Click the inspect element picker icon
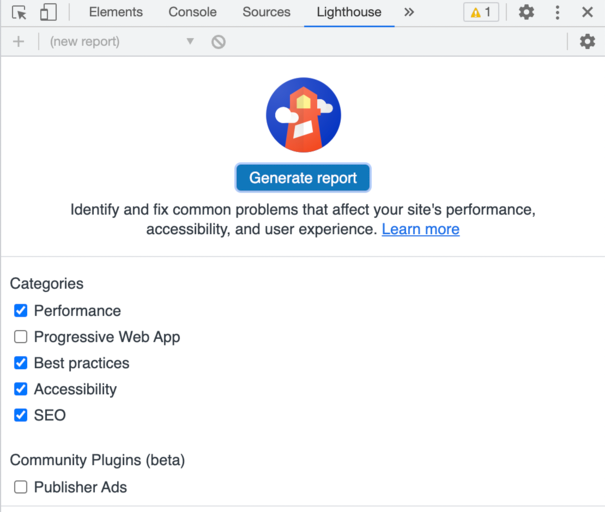 (19, 13)
